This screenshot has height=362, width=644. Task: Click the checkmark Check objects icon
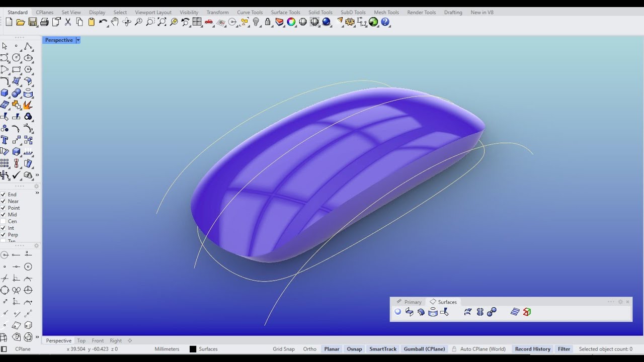[x=16, y=175]
